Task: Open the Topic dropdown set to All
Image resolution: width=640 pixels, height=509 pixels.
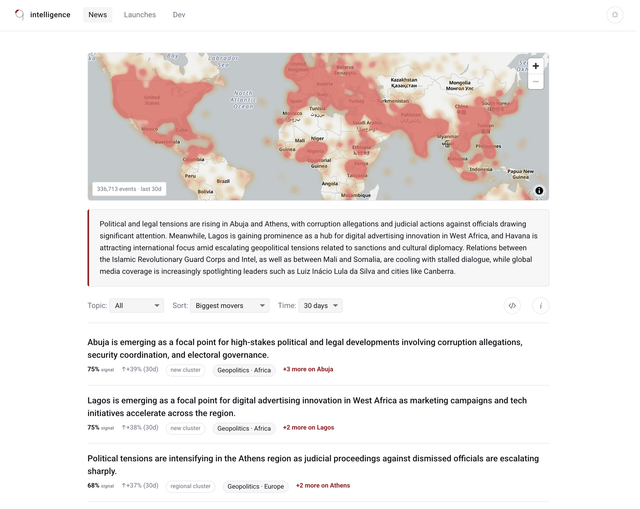Action: coord(136,306)
